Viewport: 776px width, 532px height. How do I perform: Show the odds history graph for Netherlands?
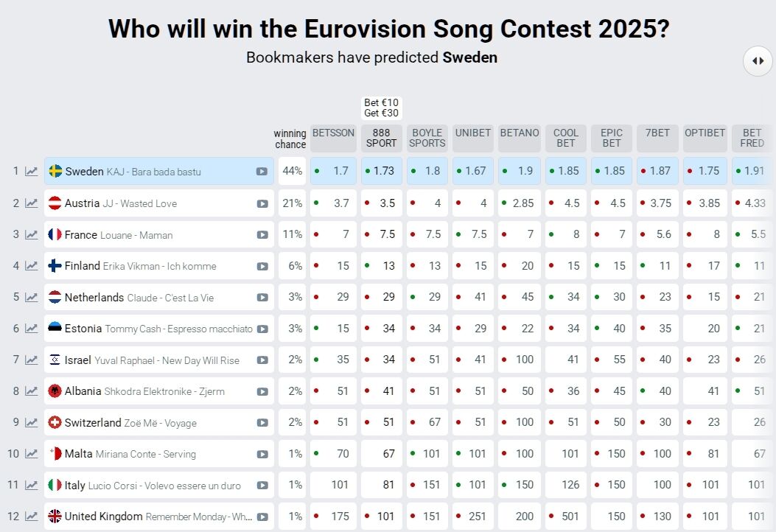[x=31, y=297]
